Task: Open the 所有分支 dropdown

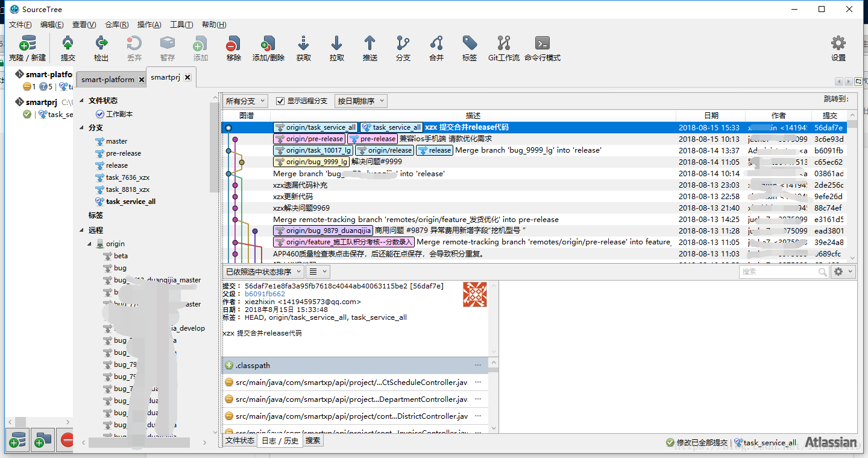Action: pos(247,101)
